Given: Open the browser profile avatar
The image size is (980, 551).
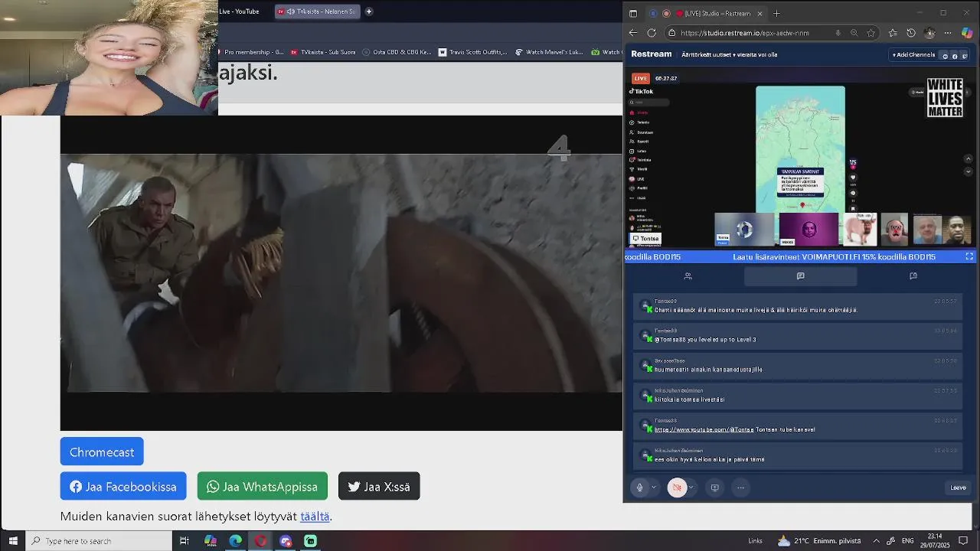Looking at the screenshot, I should tap(929, 33).
